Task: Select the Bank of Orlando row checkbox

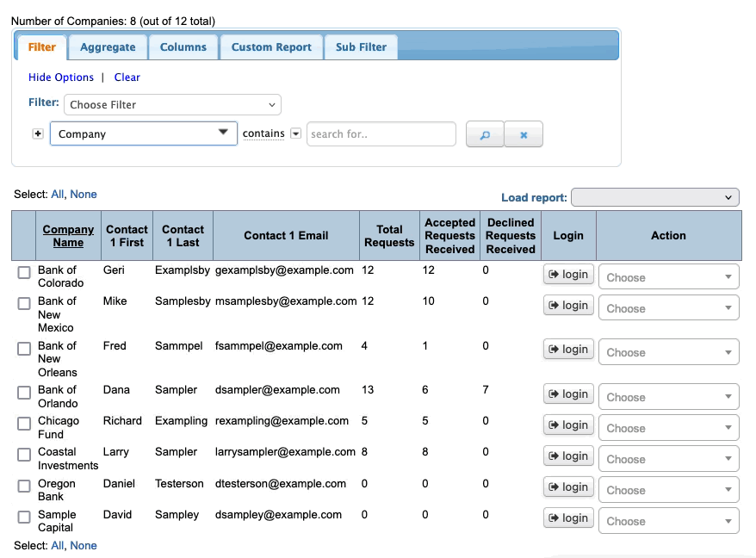Action: [24, 393]
